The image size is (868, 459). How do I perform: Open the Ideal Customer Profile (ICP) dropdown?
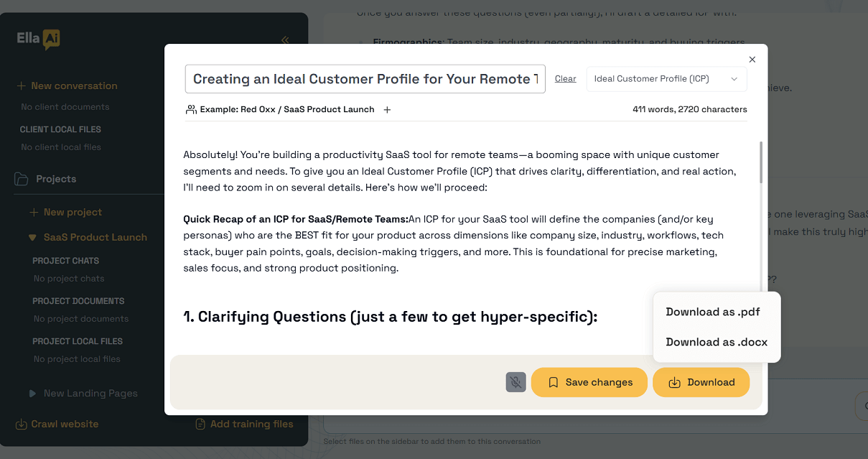(x=666, y=79)
